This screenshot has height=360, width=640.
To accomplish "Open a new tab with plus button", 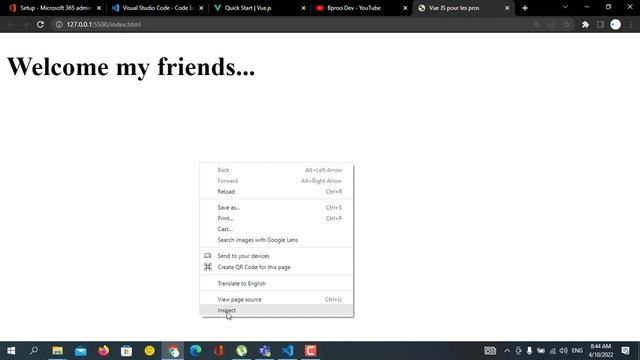I will click(525, 8).
